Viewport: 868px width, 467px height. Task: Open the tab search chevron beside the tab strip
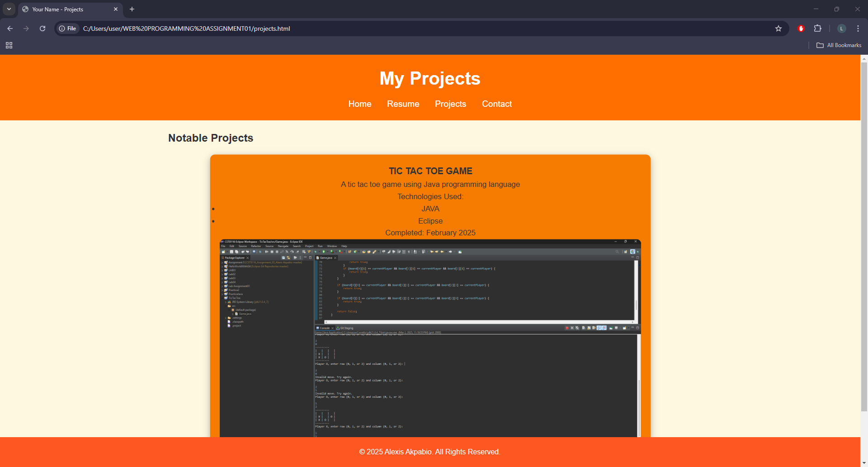(x=9, y=9)
